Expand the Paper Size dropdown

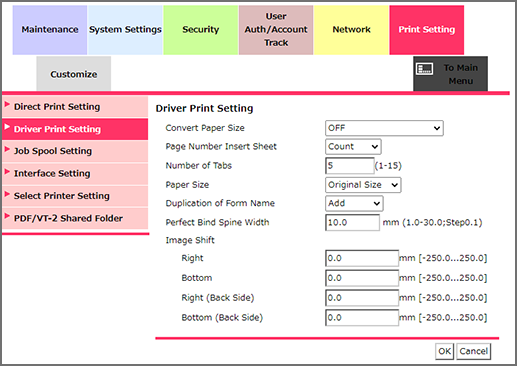click(363, 185)
